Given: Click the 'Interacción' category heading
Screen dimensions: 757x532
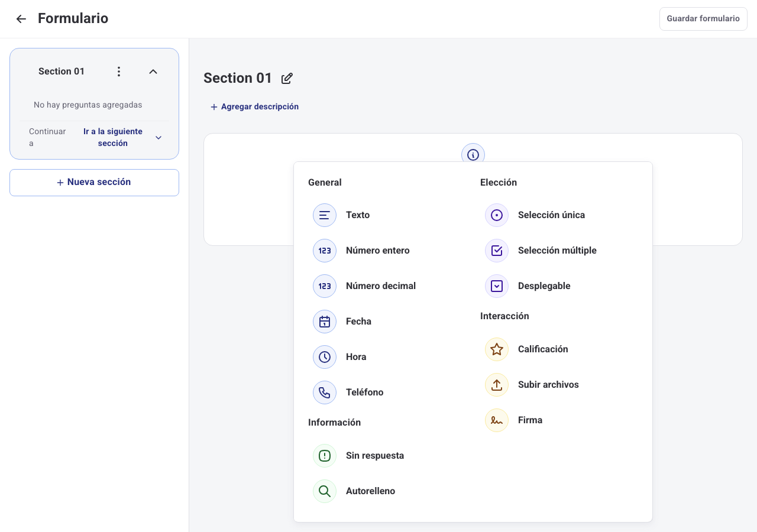Looking at the screenshot, I should click(504, 316).
